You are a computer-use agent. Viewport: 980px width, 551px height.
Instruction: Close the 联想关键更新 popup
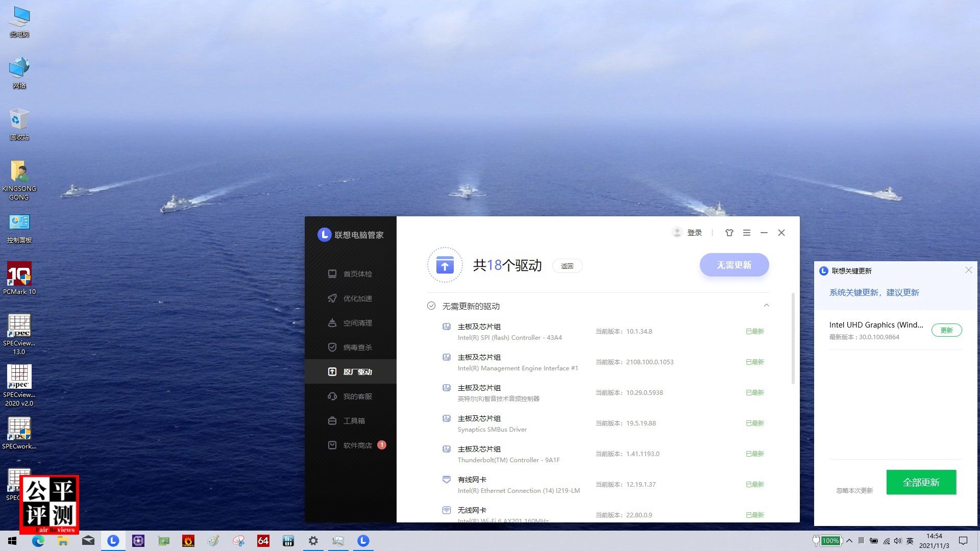pyautogui.click(x=968, y=270)
